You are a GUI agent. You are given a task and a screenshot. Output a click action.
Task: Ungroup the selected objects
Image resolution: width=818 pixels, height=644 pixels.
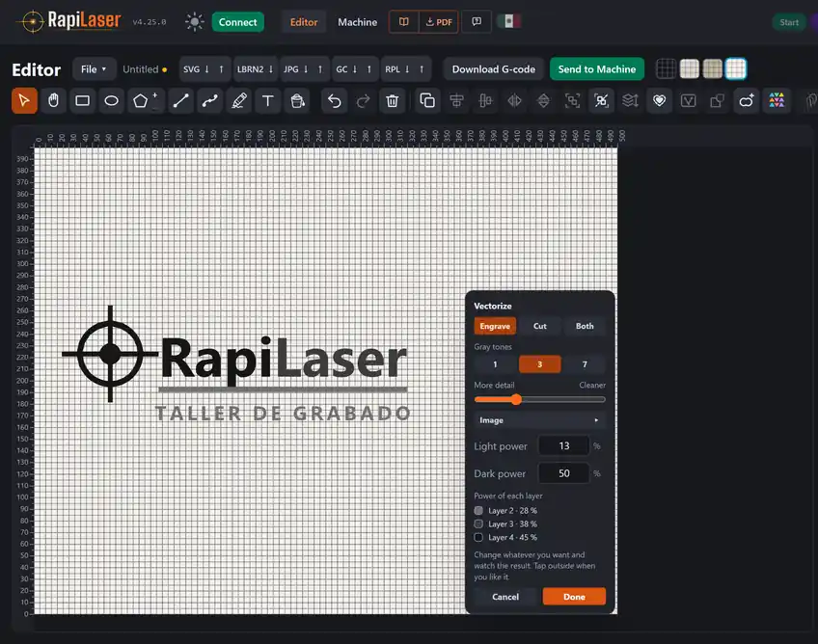click(x=601, y=100)
